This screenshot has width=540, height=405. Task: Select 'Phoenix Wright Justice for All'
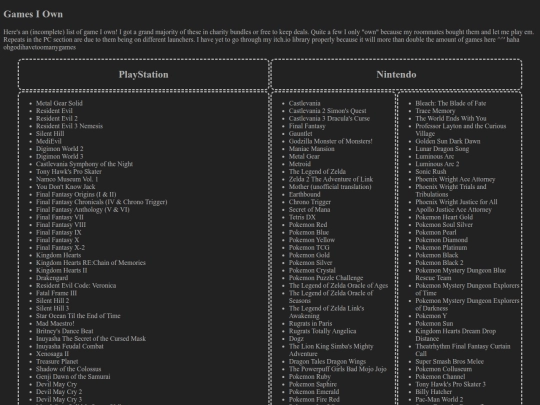coord(456,202)
